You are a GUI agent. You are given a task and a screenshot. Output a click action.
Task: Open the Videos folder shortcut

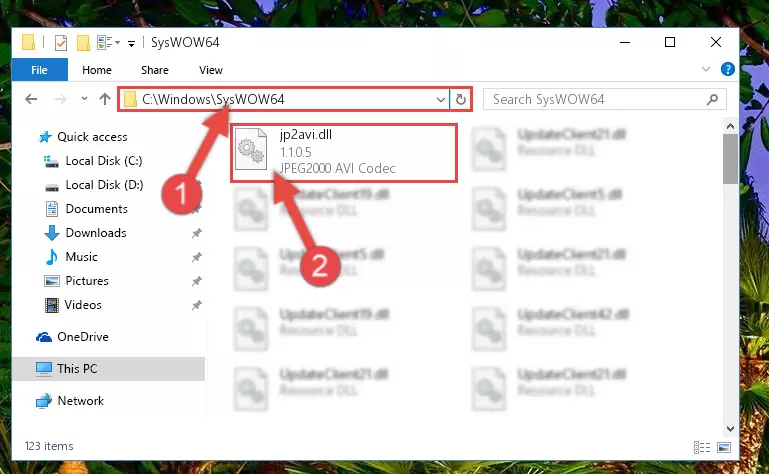coord(83,305)
